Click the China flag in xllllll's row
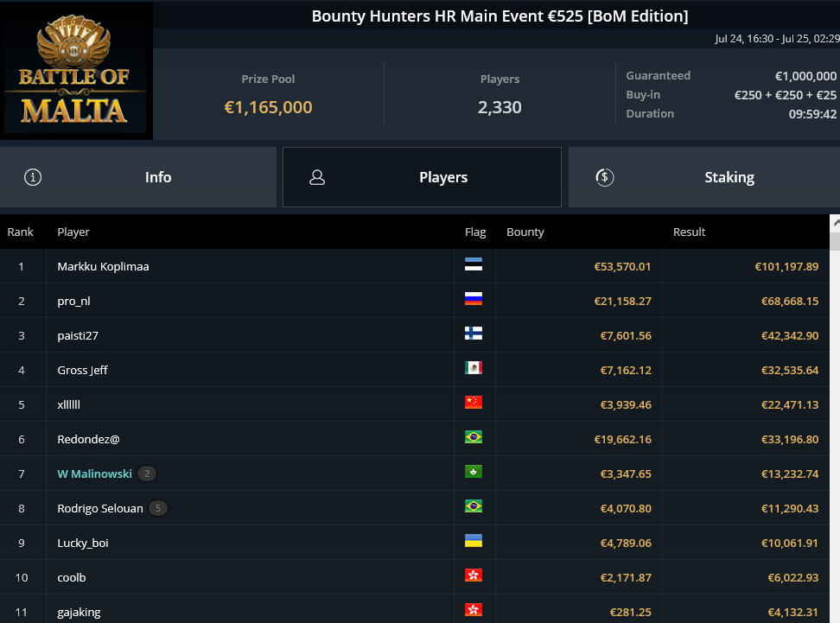The image size is (840, 623). point(474,403)
